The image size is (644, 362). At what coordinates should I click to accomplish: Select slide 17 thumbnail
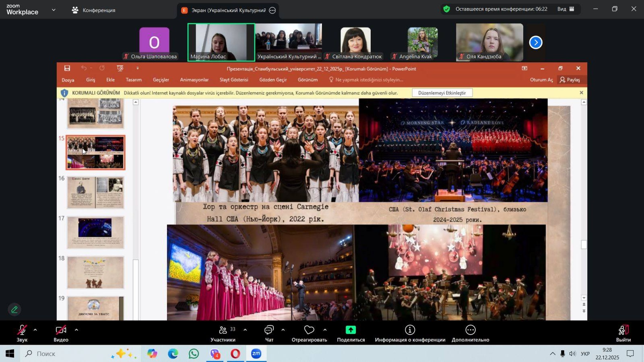[95, 232]
